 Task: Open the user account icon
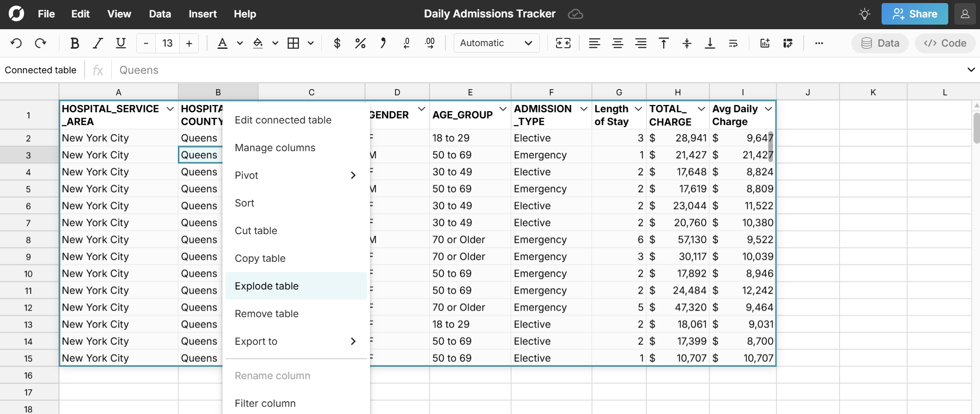[x=965, y=14]
